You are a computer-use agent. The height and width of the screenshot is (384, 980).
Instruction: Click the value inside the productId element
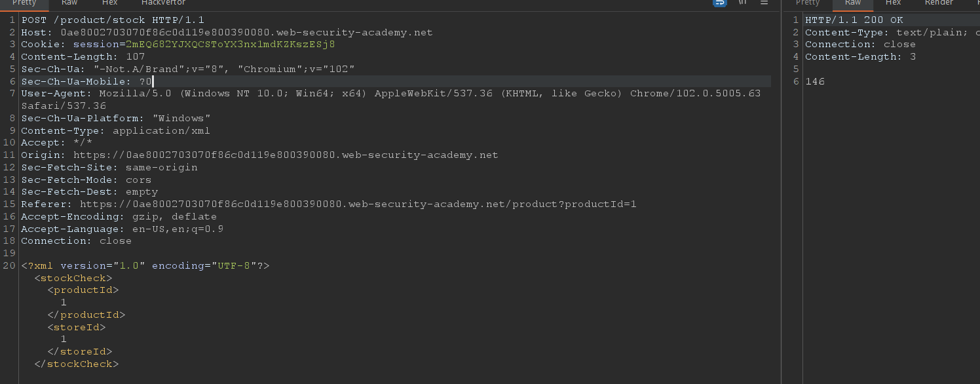pos(64,303)
